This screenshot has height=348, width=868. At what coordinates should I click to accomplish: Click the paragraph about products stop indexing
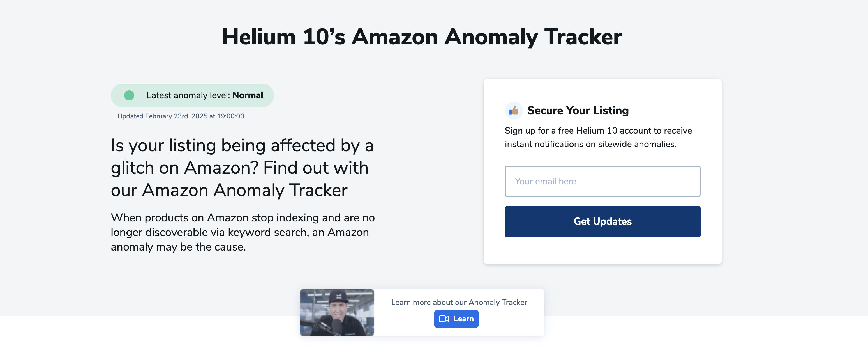[x=243, y=232]
